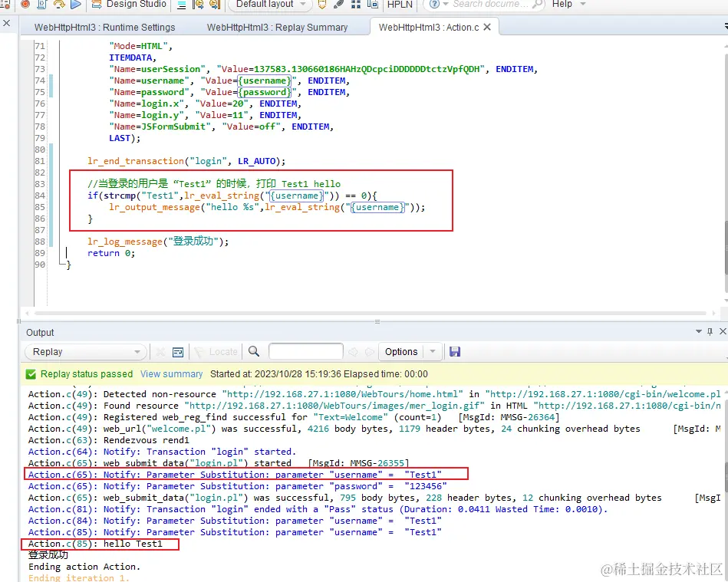
Task: Open the Output panel options arrow
Action: [x=698, y=331]
